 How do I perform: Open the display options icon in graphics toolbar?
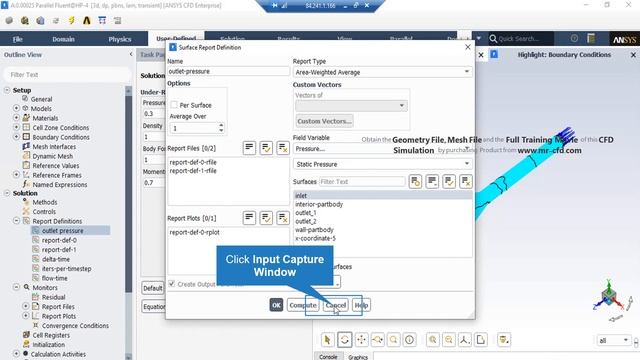(x=504, y=340)
